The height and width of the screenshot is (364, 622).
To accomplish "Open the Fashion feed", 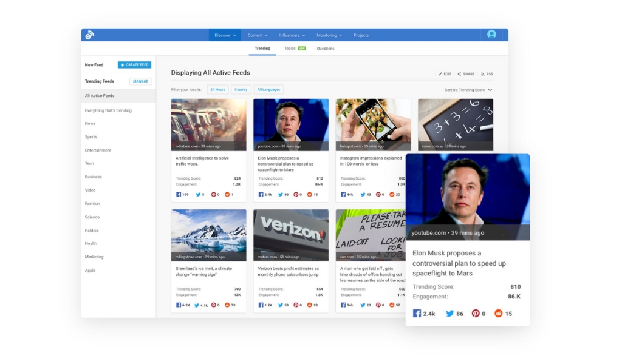I will pyautogui.click(x=92, y=204).
